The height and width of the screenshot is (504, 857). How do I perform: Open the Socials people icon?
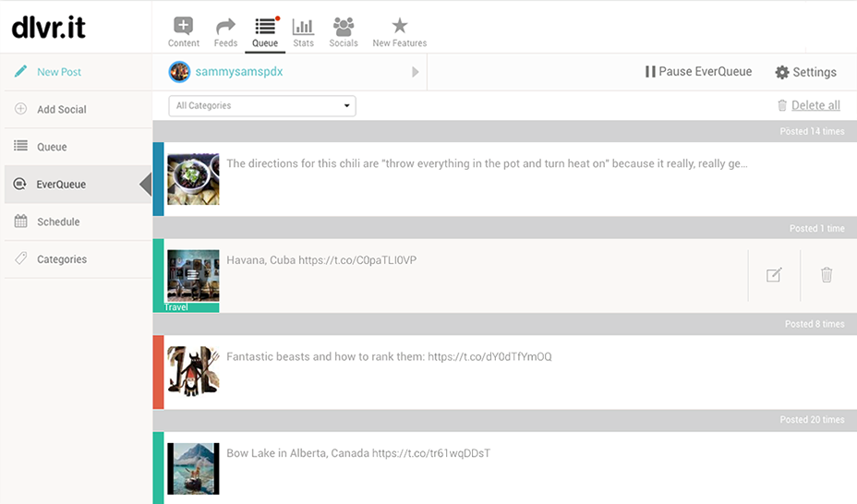coord(344,26)
